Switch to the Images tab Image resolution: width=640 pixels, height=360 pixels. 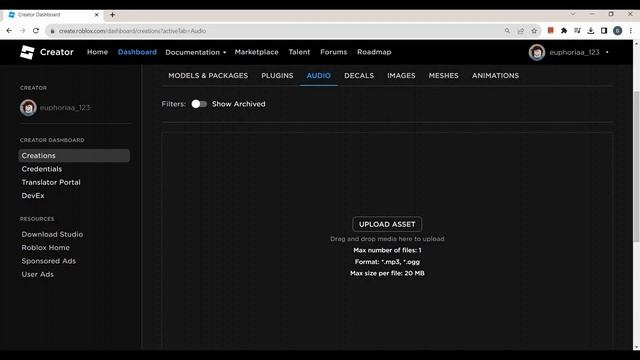[401, 76]
